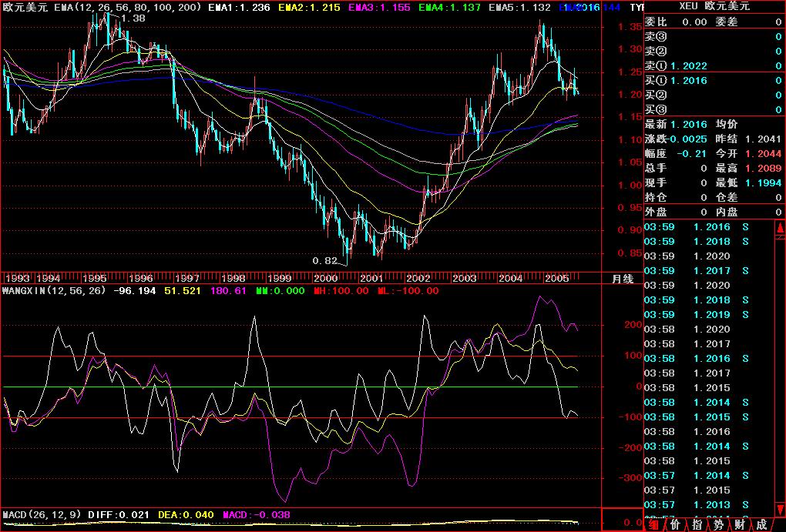This screenshot has height=532, width=786.
Task: Click the 2005 year on the time axis
Action: point(557,278)
